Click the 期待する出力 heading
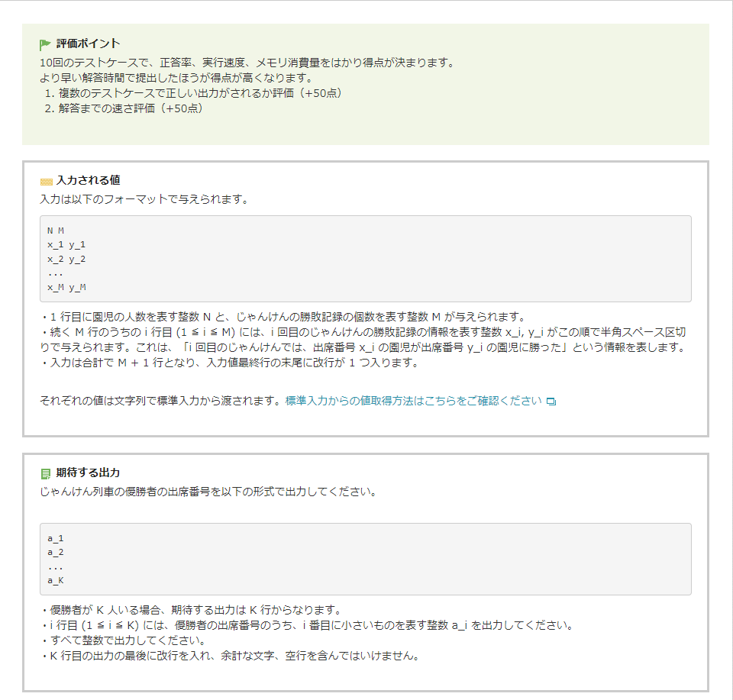This screenshot has width=733, height=700. pos(88,473)
